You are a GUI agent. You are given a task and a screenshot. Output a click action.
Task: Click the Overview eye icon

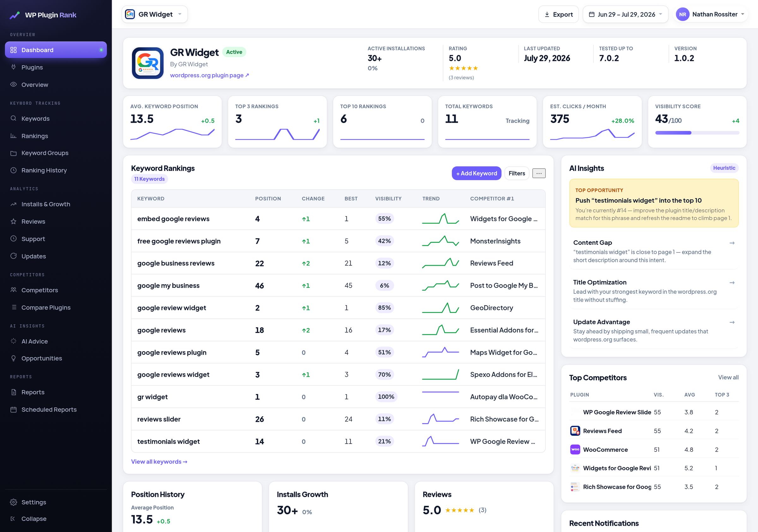tap(14, 85)
